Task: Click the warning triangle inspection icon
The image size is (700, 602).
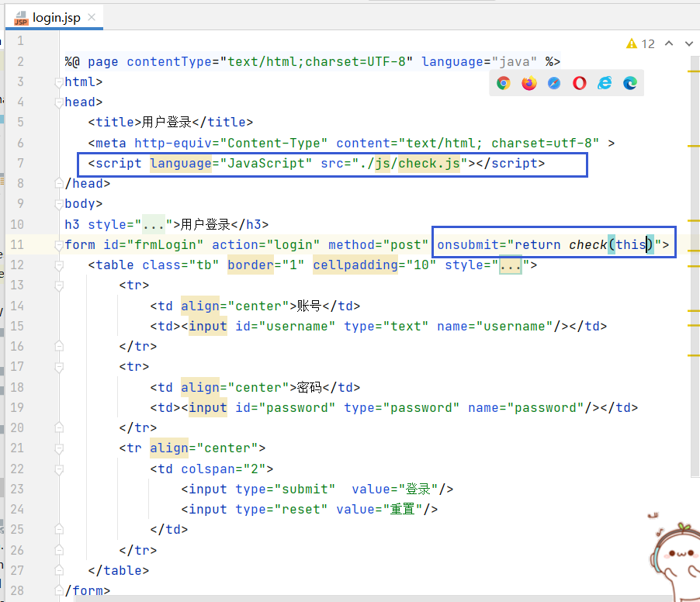Action: pyautogui.click(x=631, y=43)
